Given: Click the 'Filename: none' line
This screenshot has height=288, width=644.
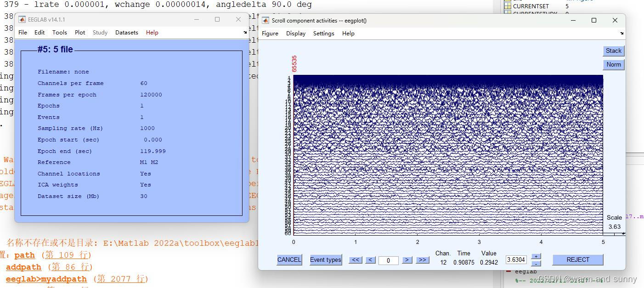Looking at the screenshot, I should [63, 72].
